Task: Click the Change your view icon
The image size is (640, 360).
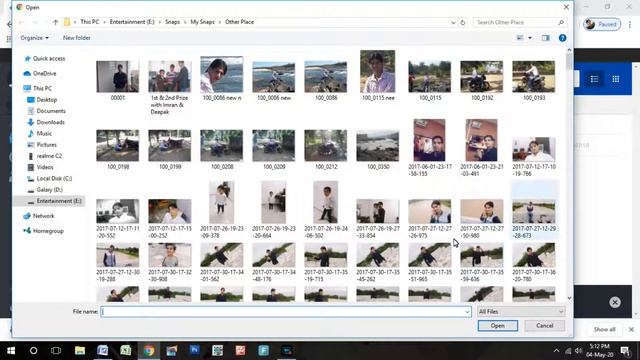Action: click(520, 38)
